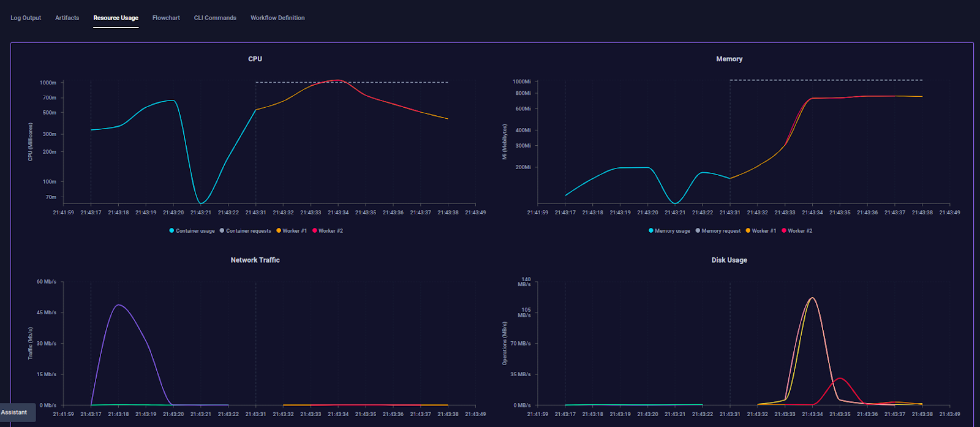This screenshot has width=980, height=427.
Task: Click the 60 Mb/s tick in Network Traffic
Action: [47, 282]
